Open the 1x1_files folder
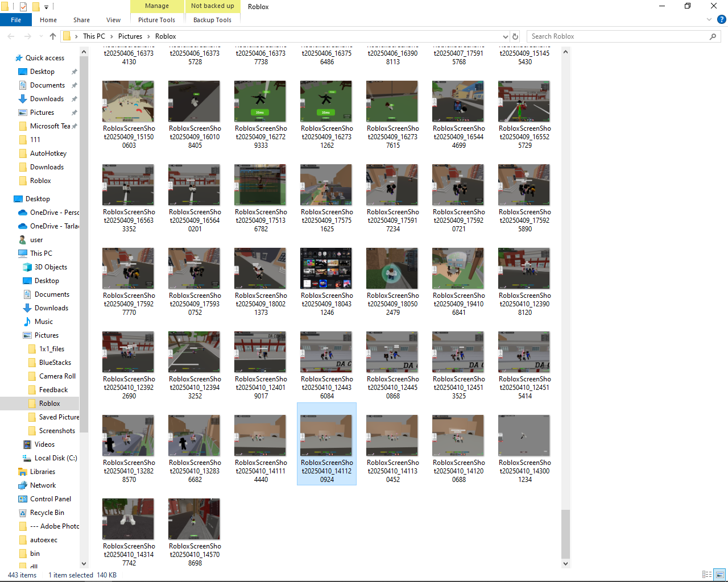This screenshot has height=582, width=728. pos(52,349)
